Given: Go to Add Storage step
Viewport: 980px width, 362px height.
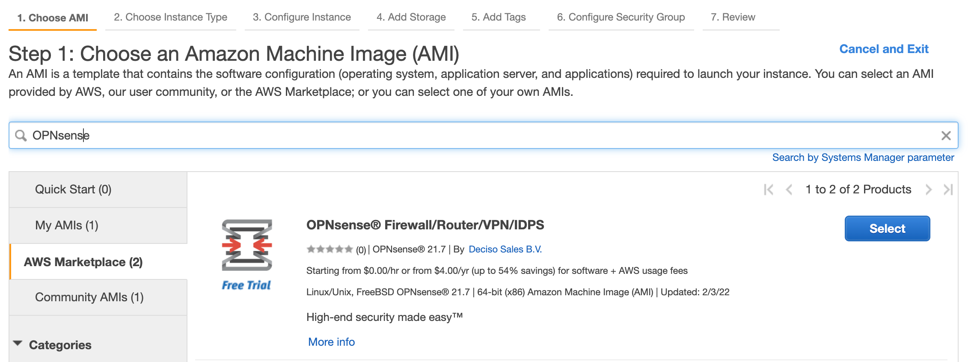Looking at the screenshot, I should pyautogui.click(x=411, y=17).
